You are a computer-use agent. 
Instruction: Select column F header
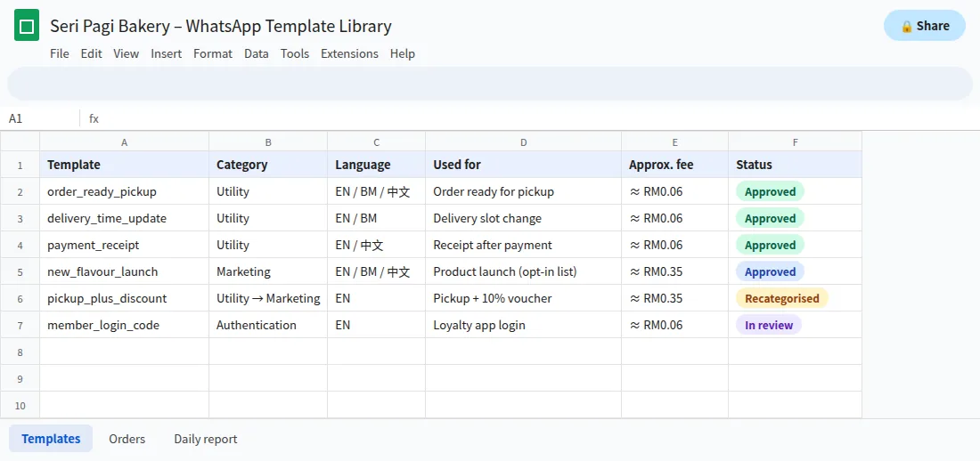point(795,142)
